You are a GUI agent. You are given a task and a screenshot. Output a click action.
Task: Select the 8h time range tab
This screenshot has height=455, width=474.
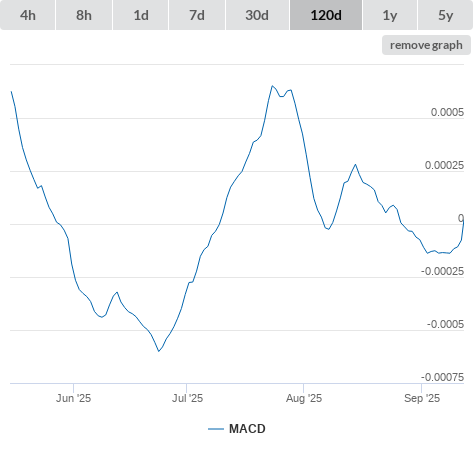click(84, 15)
